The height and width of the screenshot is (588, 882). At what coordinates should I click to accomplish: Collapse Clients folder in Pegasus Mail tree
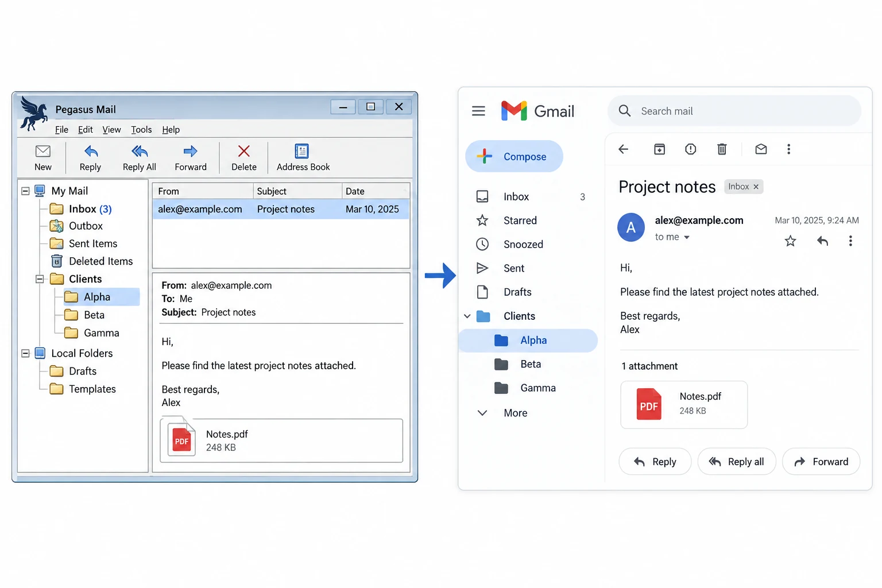coord(40,279)
